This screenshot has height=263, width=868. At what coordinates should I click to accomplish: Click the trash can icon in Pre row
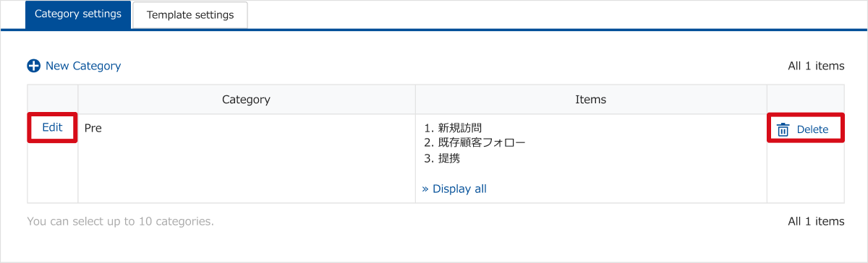[783, 129]
